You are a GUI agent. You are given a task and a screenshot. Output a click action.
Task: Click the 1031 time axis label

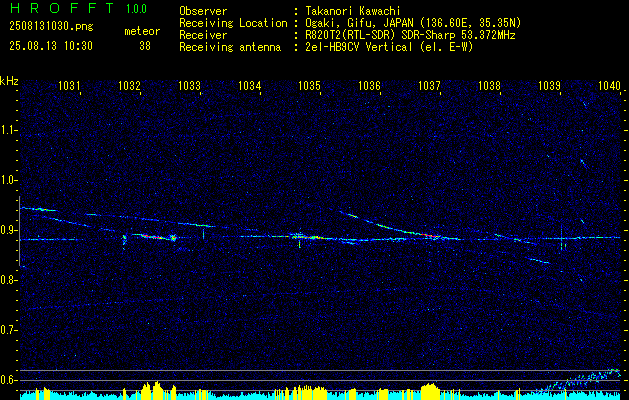[69, 85]
